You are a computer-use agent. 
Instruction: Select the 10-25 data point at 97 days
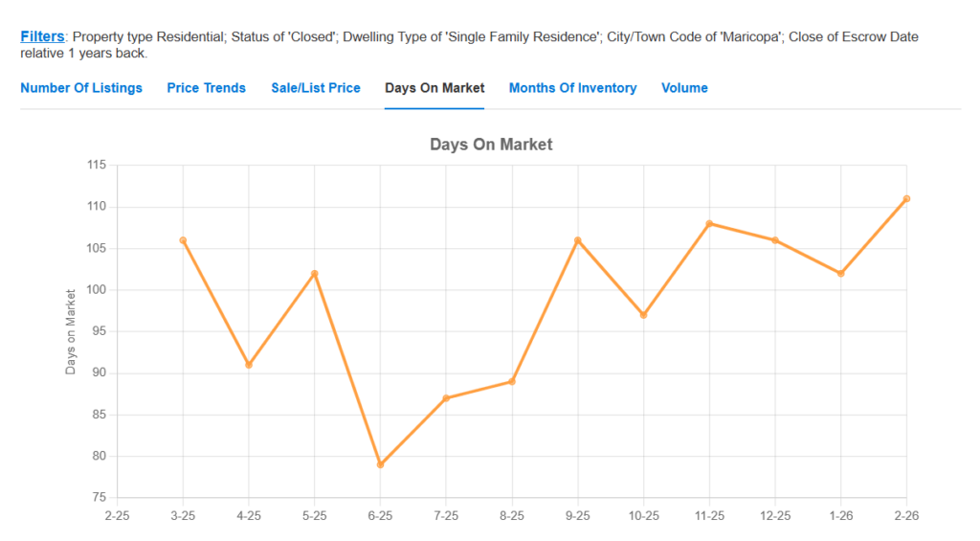643,315
